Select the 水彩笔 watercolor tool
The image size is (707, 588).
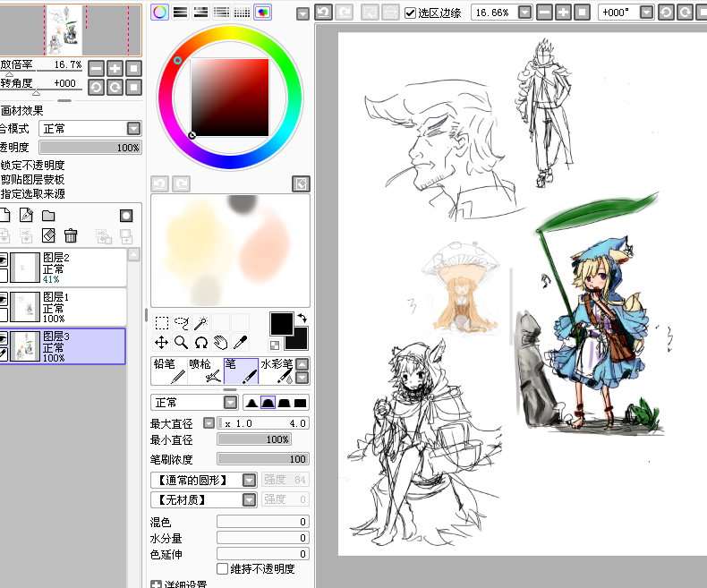277,371
